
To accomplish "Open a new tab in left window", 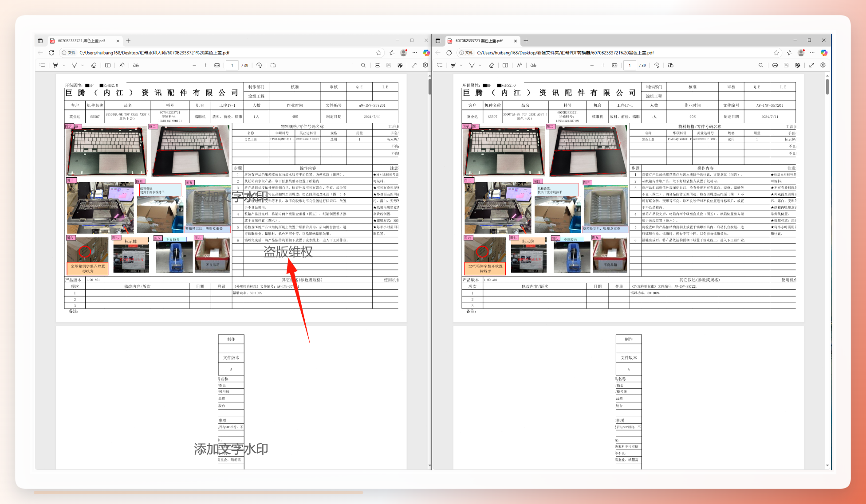I will click(x=128, y=41).
